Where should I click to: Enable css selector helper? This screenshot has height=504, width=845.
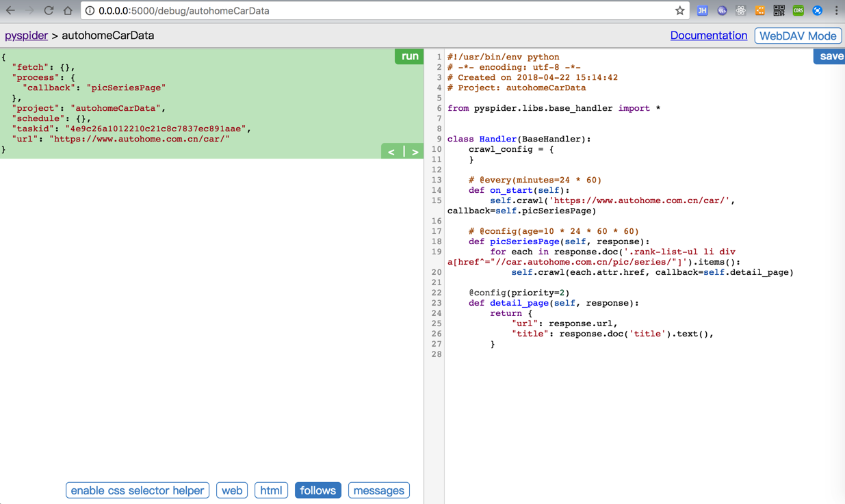[x=138, y=490]
